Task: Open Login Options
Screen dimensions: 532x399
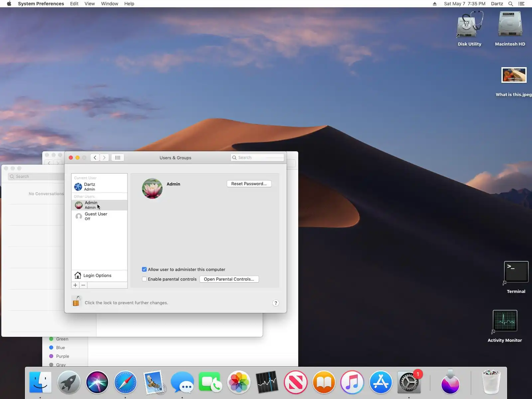Action: pyautogui.click(x=99, y=275)
